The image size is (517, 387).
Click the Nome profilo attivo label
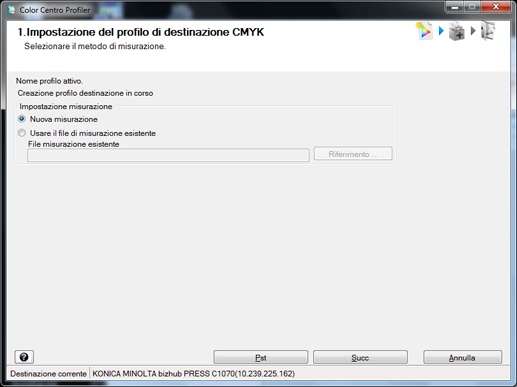pos(49,81)
